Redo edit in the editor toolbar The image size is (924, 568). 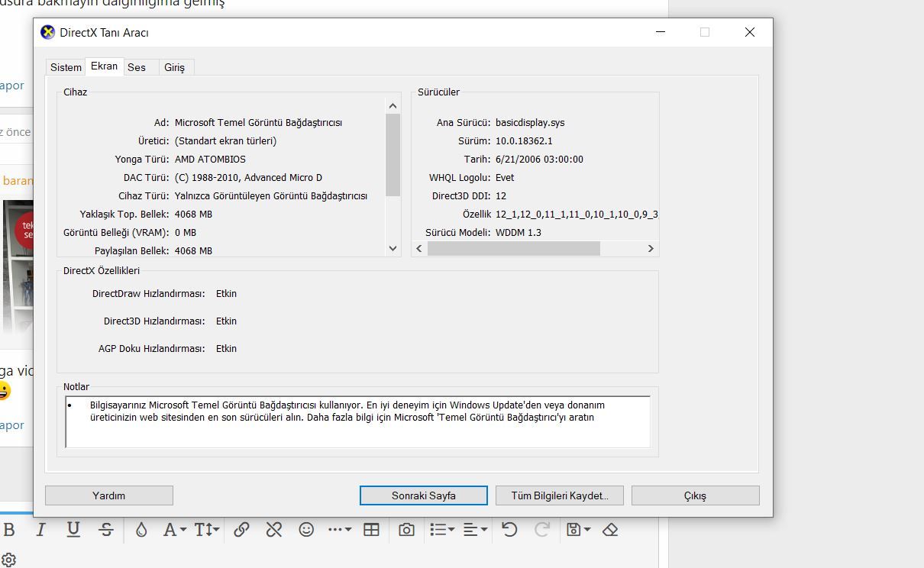pos(542,529)
